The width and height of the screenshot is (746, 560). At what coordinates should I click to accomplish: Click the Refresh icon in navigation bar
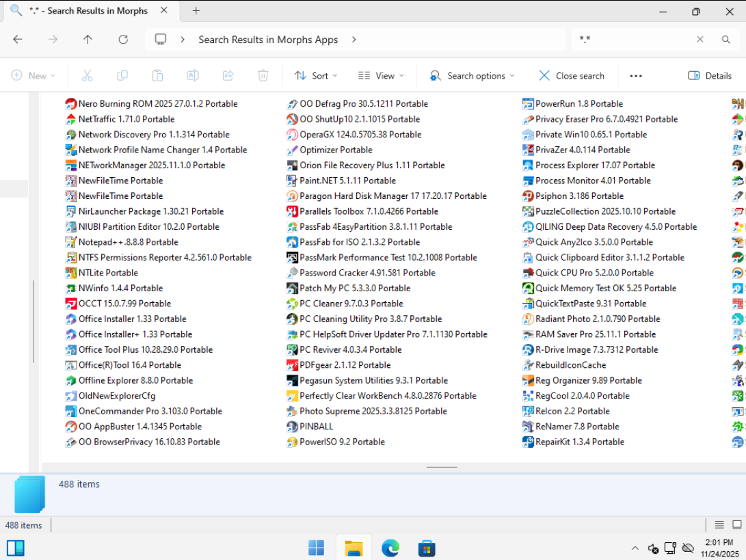[123, 40]
